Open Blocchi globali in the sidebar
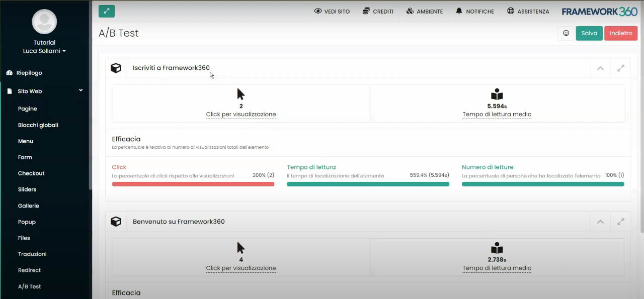The height and width of the screenshot is (299, 644). pyautogui.click(x=38, y=125)
